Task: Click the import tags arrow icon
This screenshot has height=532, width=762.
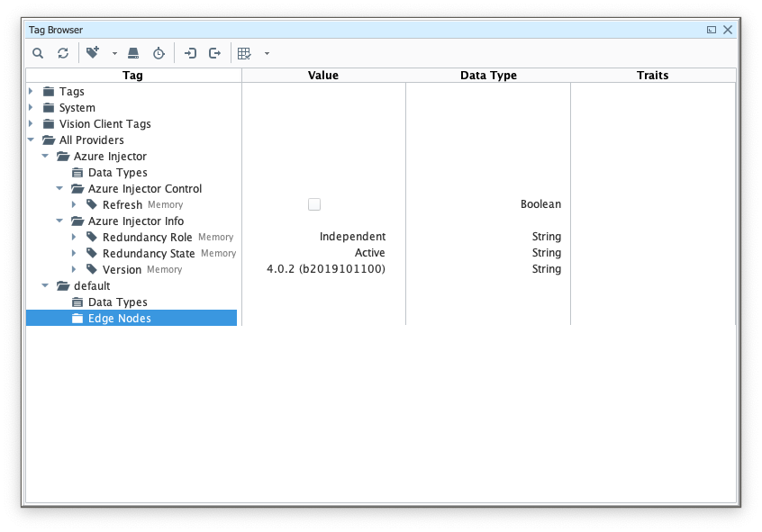Action: click(x=190, y=53)
